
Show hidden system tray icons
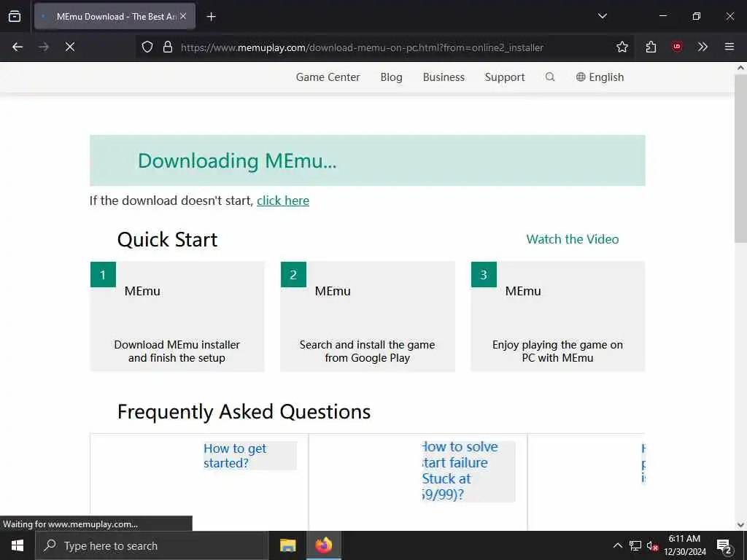[x=617, y=545]
